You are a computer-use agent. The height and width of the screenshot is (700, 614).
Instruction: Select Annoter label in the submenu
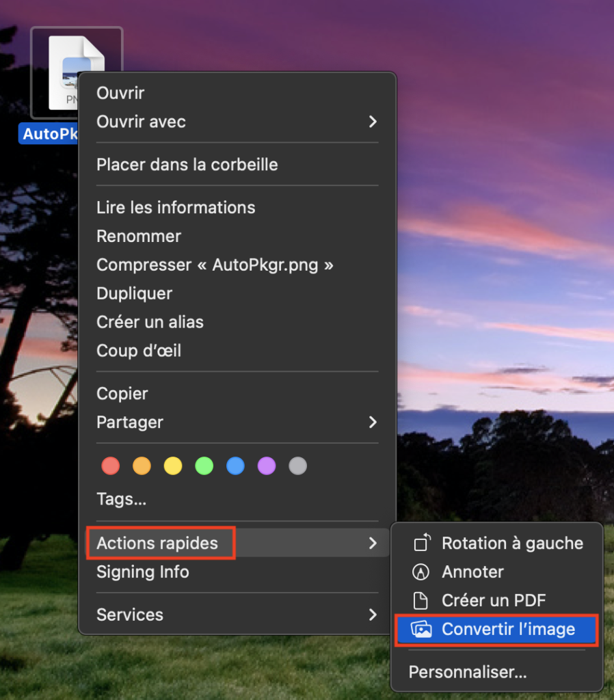point(472,571)
